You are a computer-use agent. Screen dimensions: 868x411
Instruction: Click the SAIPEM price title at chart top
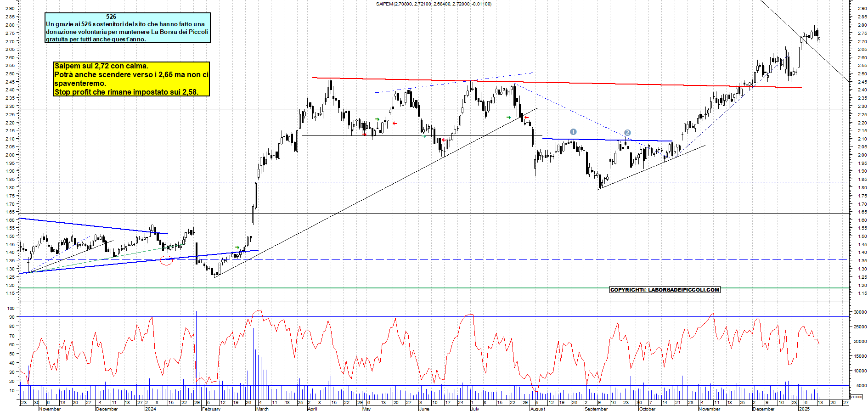click(434, 4)
